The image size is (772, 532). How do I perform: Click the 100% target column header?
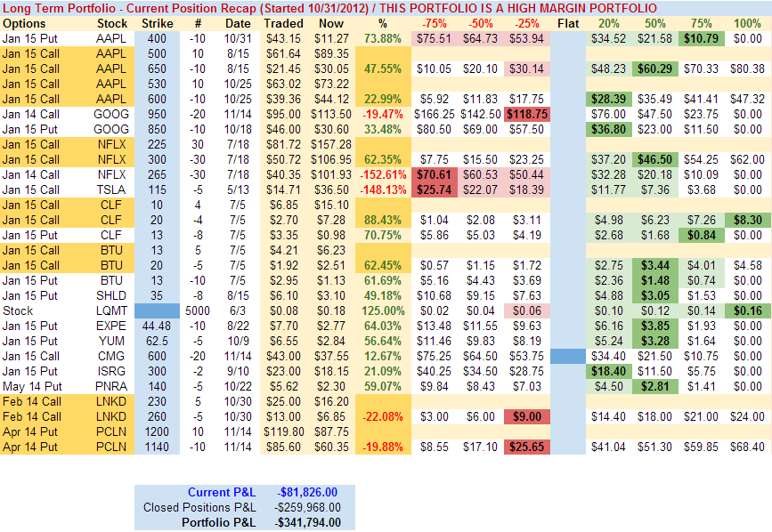click(x=746, y=23)
